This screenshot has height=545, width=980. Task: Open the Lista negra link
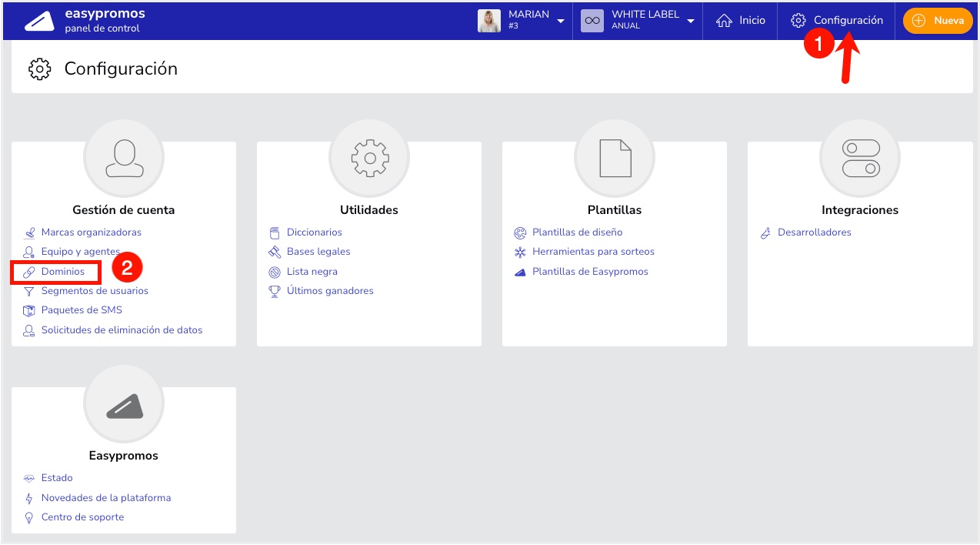coord(312,272)
